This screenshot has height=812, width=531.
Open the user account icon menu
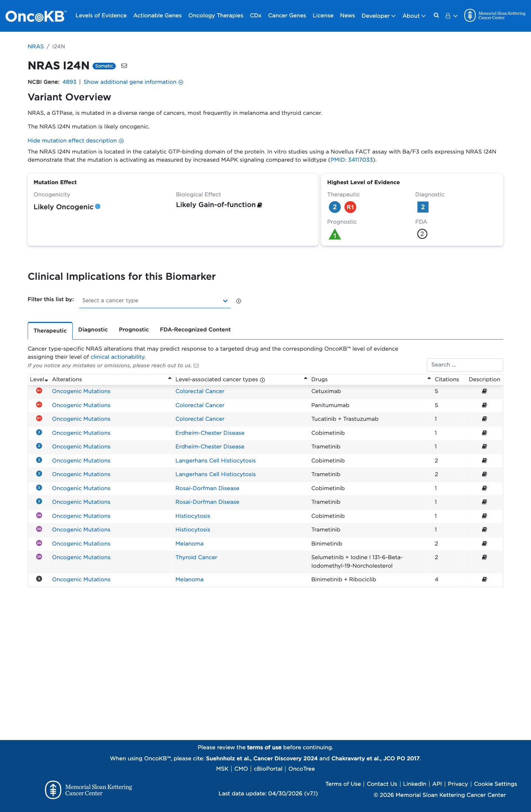coord(451,16)
